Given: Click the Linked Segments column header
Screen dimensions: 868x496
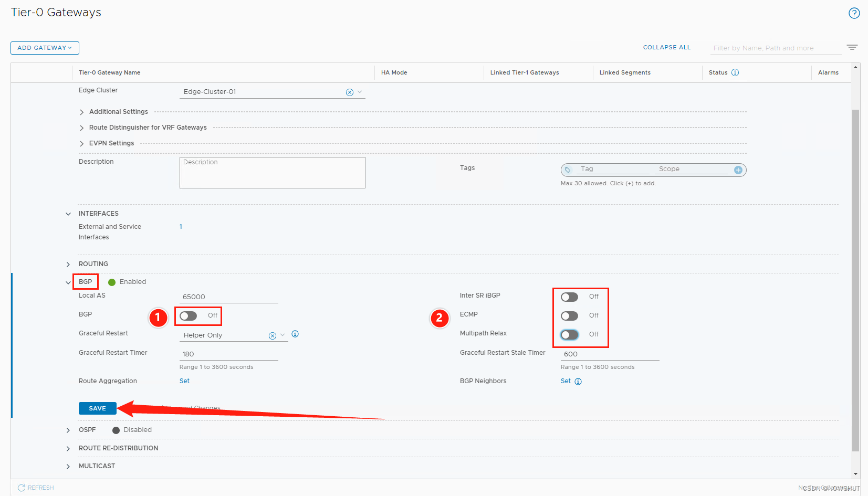Looking at the screenshot, I should pos(625,72).
